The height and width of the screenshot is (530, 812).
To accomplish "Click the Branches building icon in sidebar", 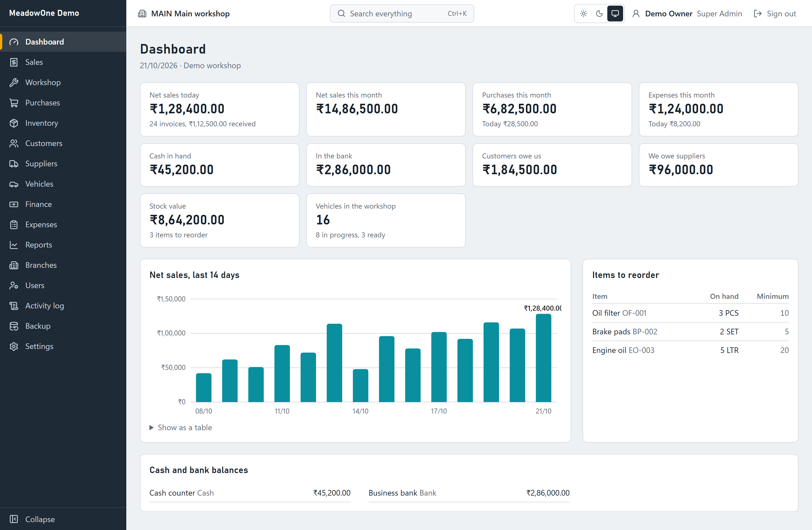I will point(14,265).
